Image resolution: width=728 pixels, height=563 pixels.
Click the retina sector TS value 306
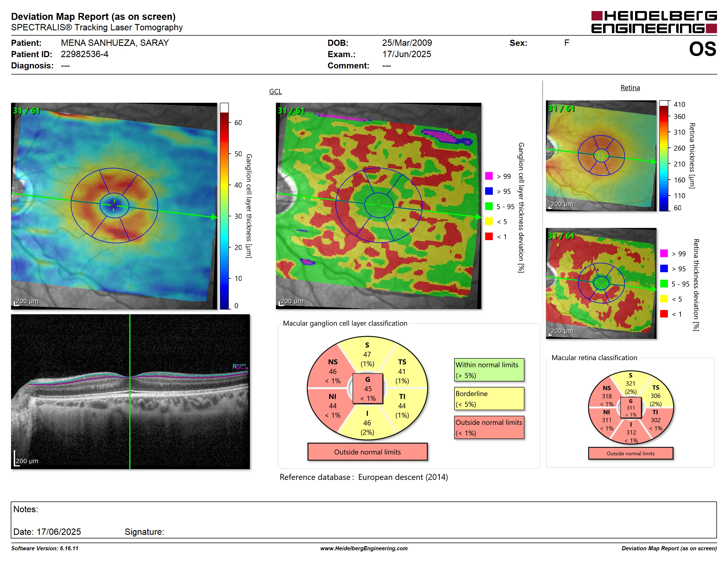655,396
